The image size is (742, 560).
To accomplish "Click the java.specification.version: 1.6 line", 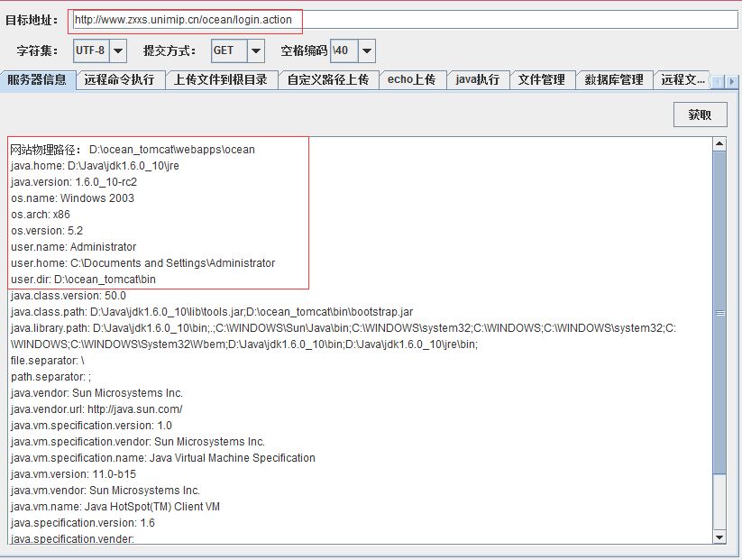I will click(x=83, y=523).
